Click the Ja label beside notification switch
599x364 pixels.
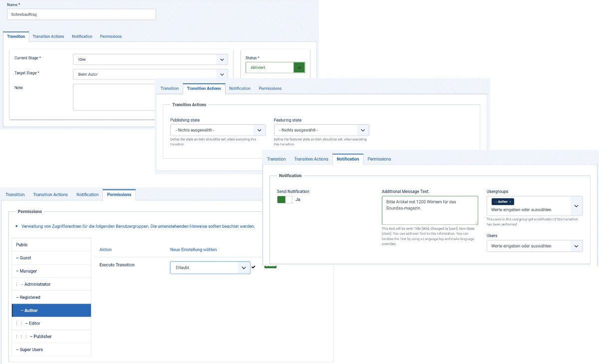298,199
